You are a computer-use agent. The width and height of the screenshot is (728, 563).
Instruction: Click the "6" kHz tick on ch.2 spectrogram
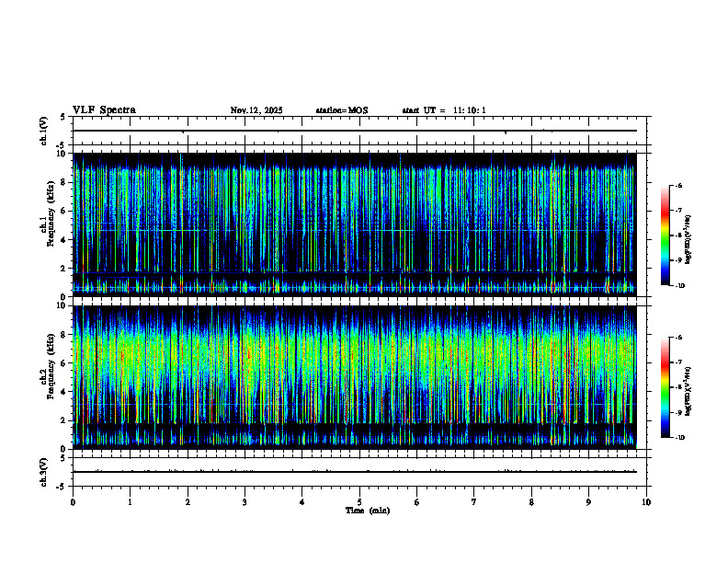[x=63, y=363]
